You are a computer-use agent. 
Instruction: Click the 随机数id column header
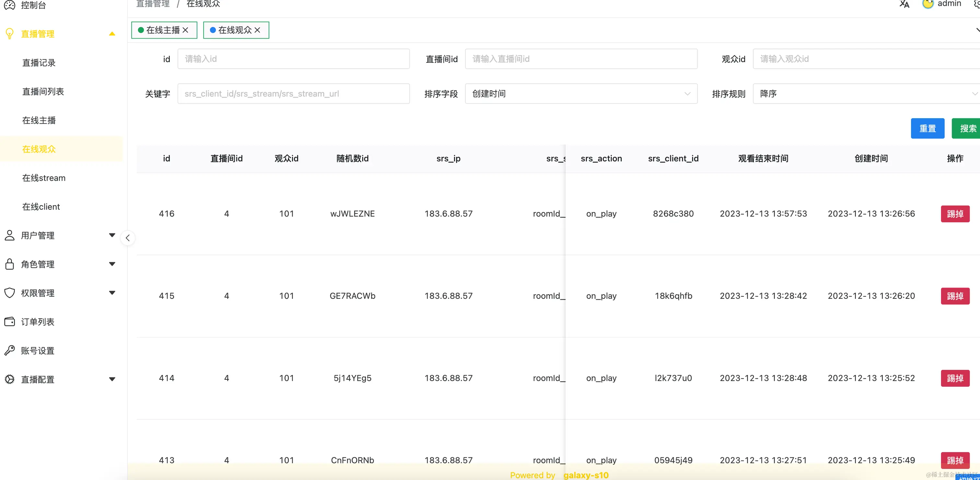tap(352, 158)
